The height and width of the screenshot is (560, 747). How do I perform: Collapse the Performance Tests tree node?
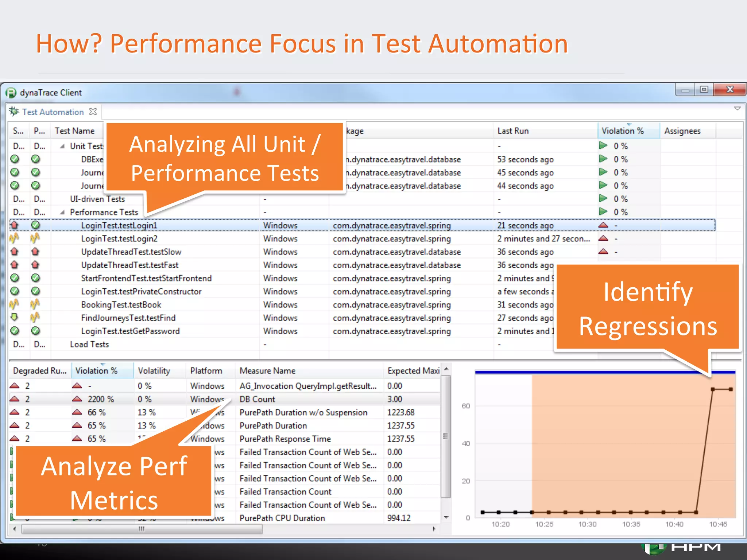(63, 212)
